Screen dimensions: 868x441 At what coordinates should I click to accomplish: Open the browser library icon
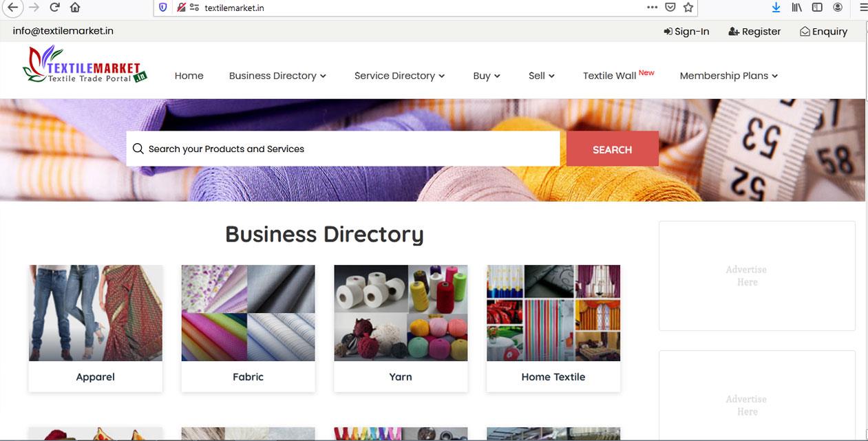[797, 8]
